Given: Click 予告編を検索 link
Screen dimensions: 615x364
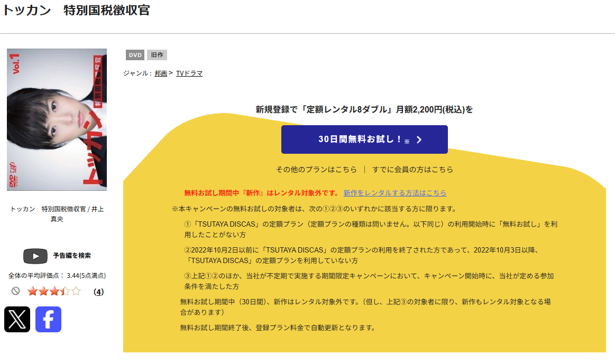Looking at the screenshot, I should (72, 256).
